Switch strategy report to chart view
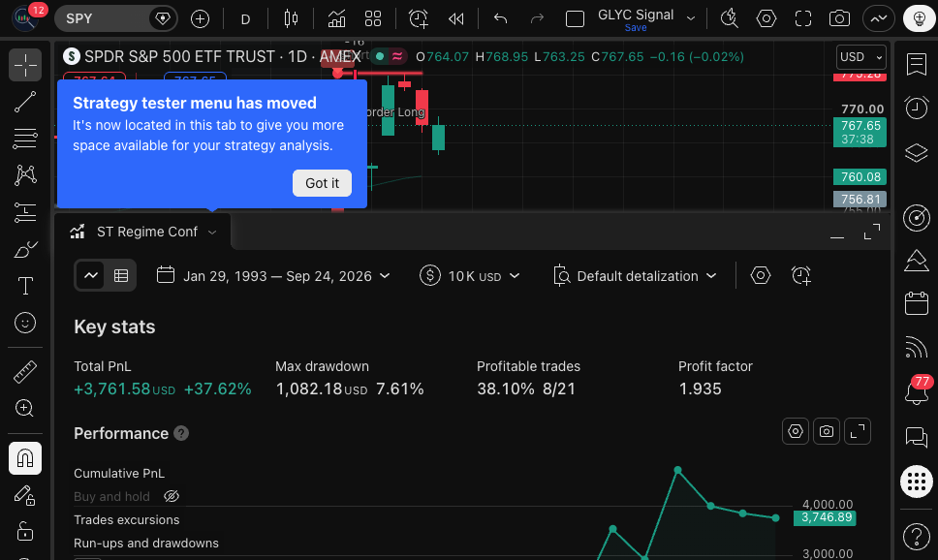 [91, 276]
